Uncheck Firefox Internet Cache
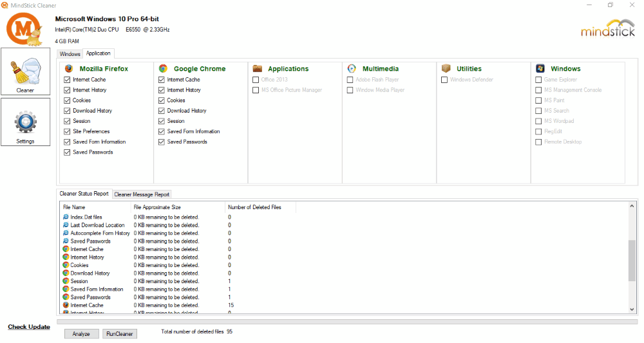The width and height of the screenshot is (644, 343). tap(68, 80)
